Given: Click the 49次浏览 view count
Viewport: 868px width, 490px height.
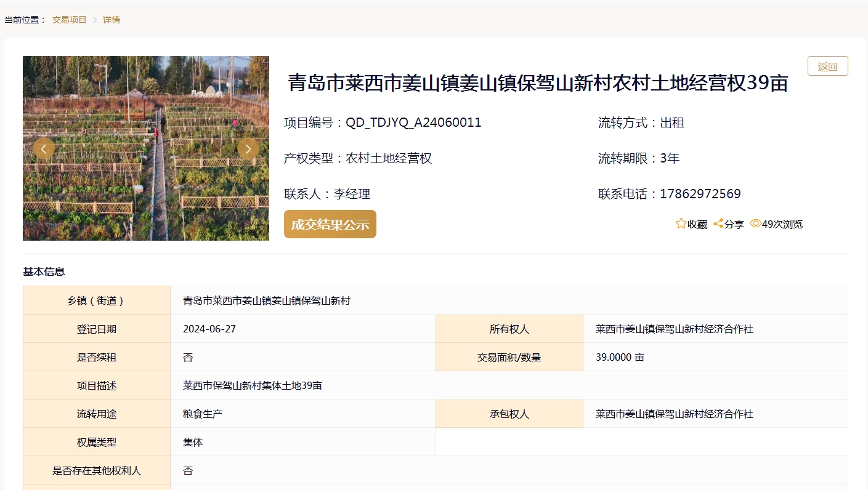Looking at the screenshot, I should (x=782, y=224).
